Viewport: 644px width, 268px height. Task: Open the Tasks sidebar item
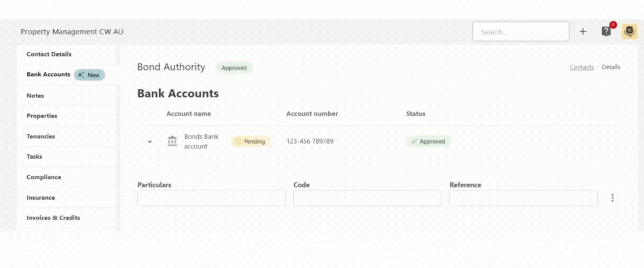tap(34, 156)
